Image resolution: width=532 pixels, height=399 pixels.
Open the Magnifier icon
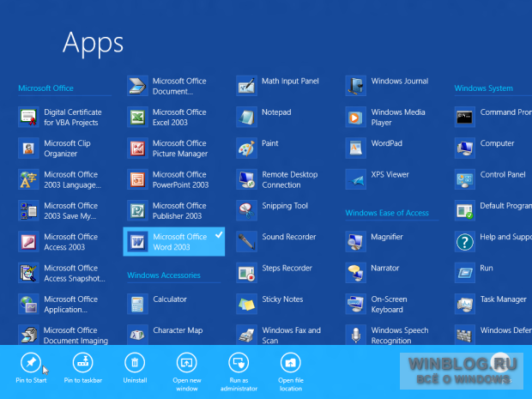click(356, 242)
